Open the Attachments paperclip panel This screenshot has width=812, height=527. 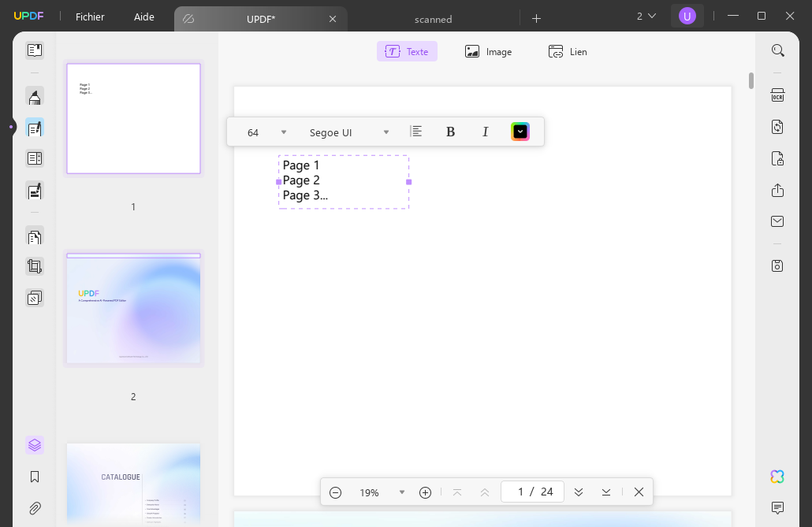[35, 508]
